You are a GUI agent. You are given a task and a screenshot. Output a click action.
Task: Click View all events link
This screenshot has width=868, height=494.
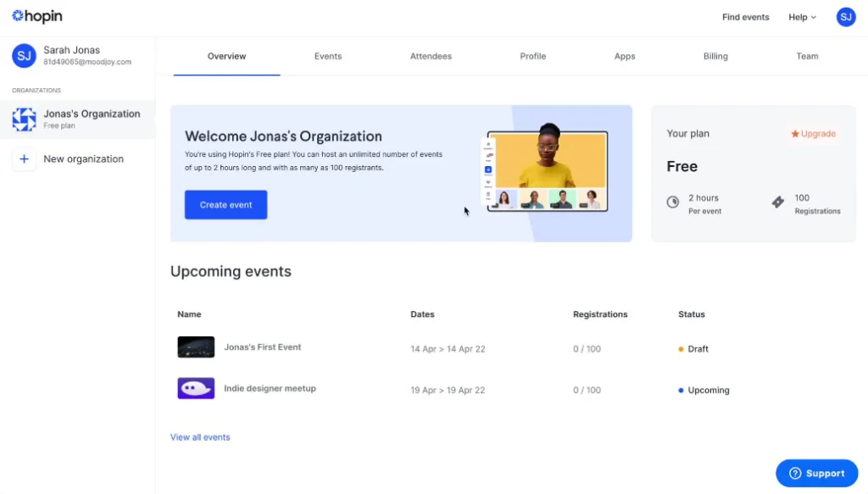click(x=200, y=437)
